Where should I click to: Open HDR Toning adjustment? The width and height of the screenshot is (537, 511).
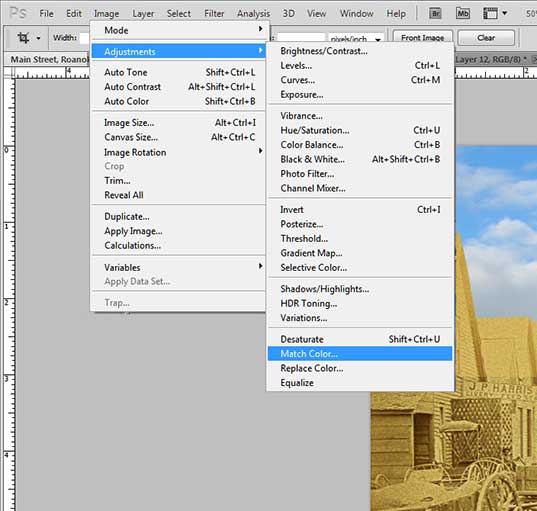pos(360,303)
